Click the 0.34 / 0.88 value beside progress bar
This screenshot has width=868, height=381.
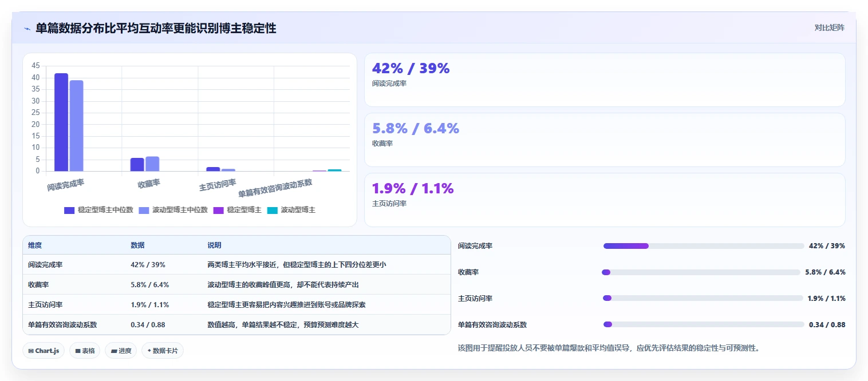[827, 325]
